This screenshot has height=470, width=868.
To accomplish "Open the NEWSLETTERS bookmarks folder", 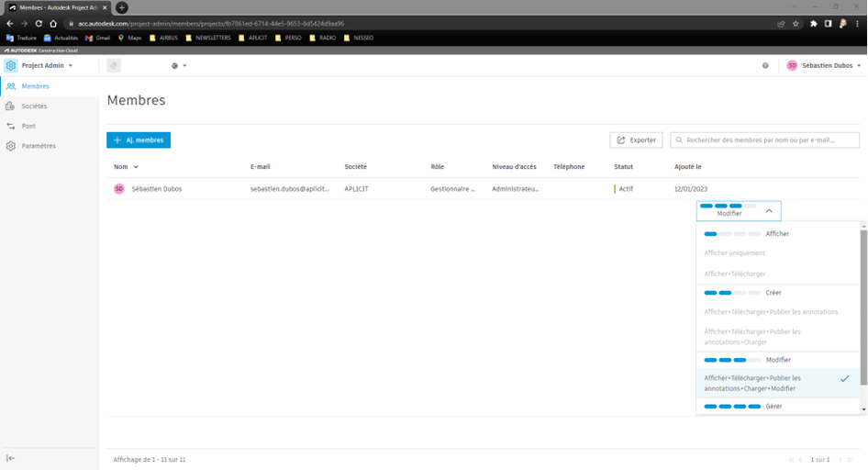I will click(x=208, y=38).
